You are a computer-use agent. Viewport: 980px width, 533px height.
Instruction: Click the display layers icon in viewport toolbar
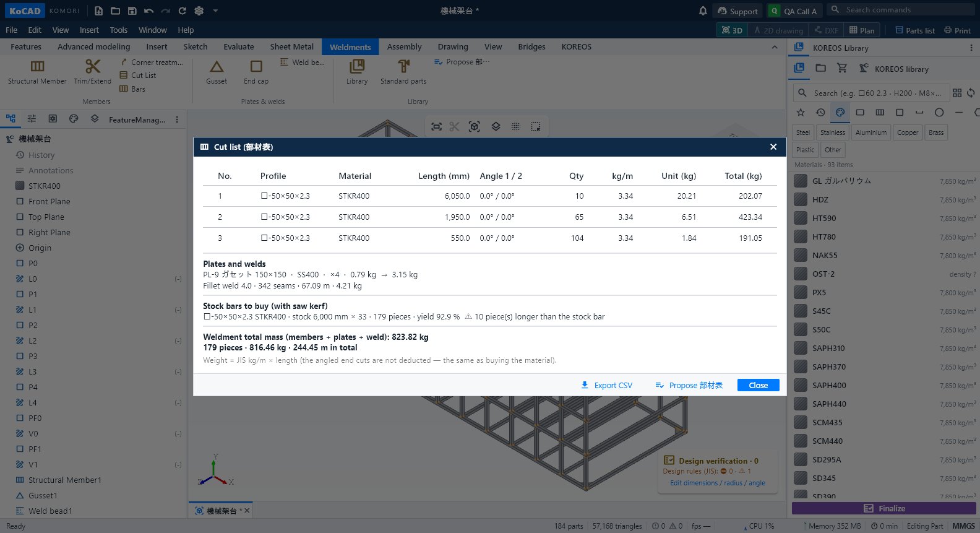[x=496, y=126]
